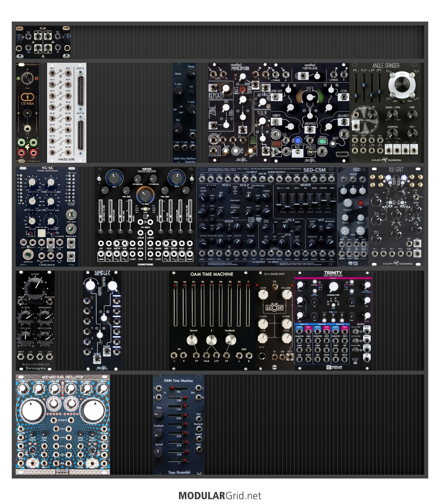
Task: Click the GAIN knob on D3 4-Band Dist
Action: 263,294
